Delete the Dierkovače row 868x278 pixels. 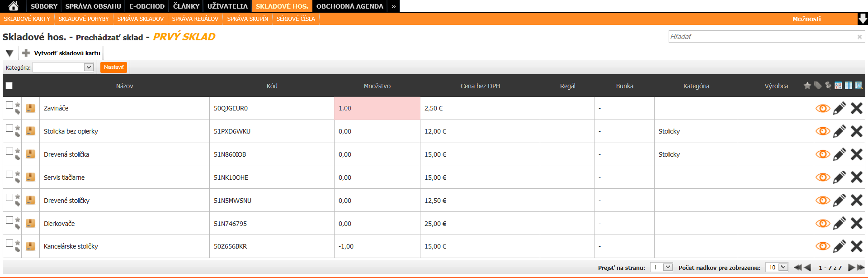pos(856,223)
